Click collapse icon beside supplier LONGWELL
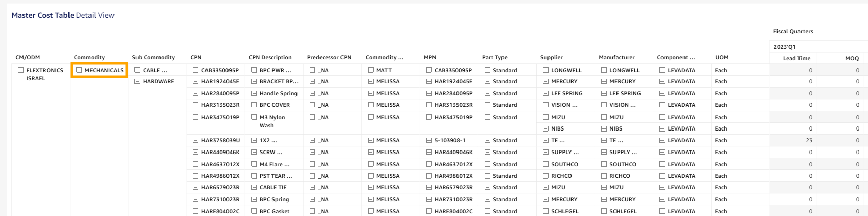868x216 pixels. pyautogui.click(x=545, y=70)
